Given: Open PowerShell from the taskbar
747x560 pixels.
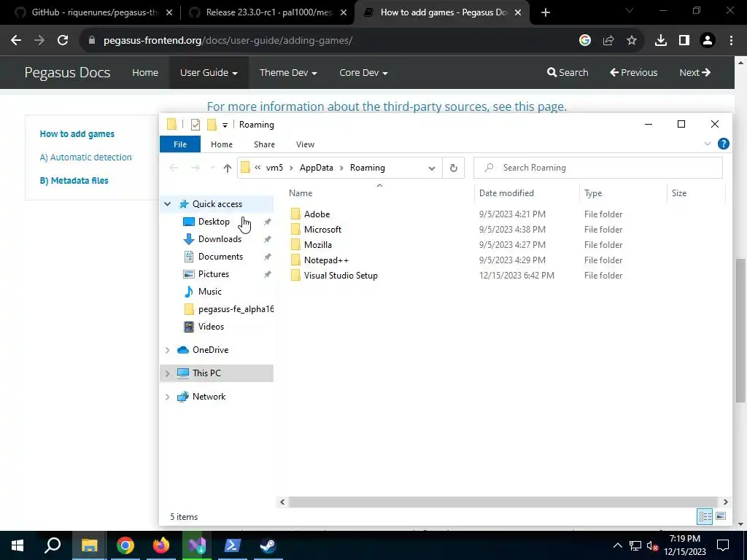Looking at the screenshot, I should [x=232, y=545].
